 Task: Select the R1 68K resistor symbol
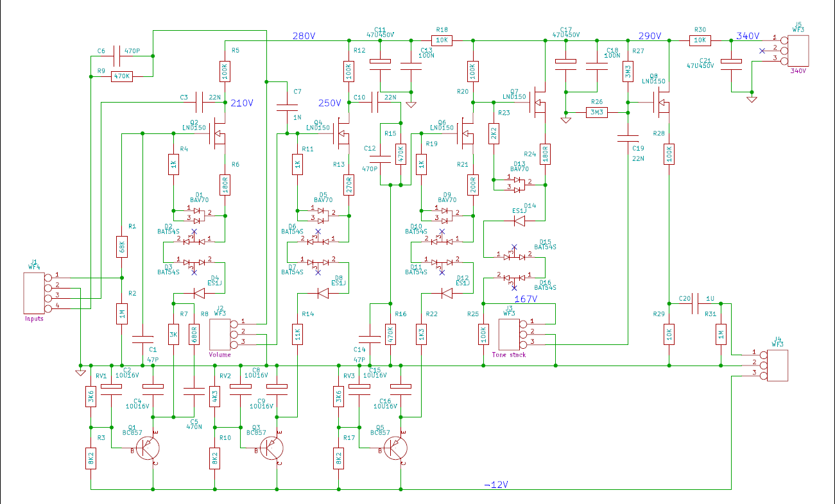click(121, 247)
